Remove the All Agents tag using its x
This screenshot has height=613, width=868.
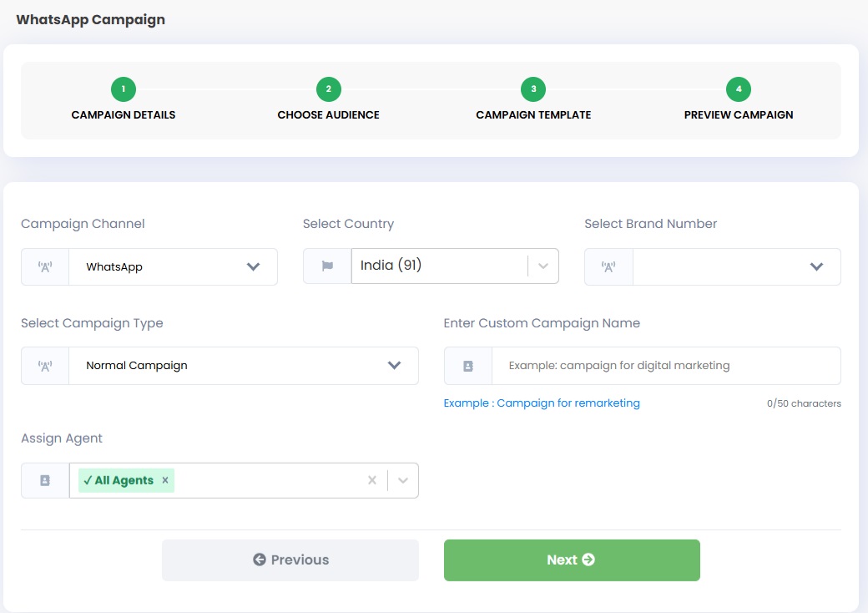[164, 480]
